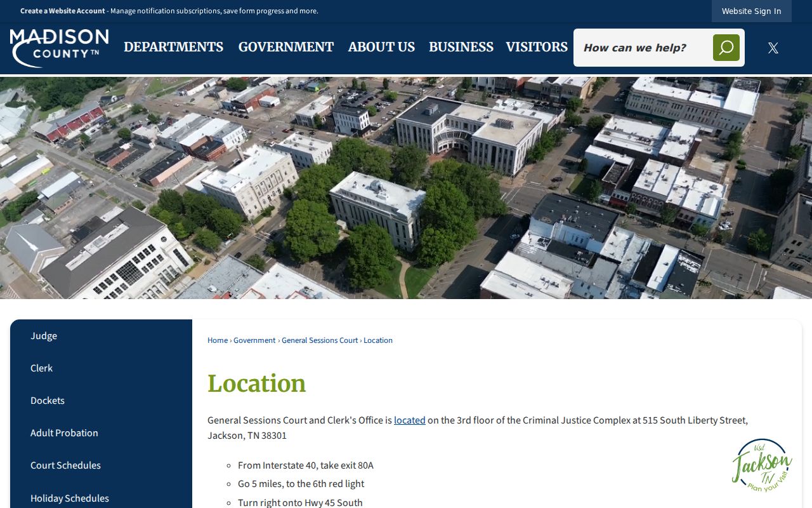This screenshot has height=508, width=812.
Task: Select Adult Probation in the sidebar
Action: (x=101, y=433)
